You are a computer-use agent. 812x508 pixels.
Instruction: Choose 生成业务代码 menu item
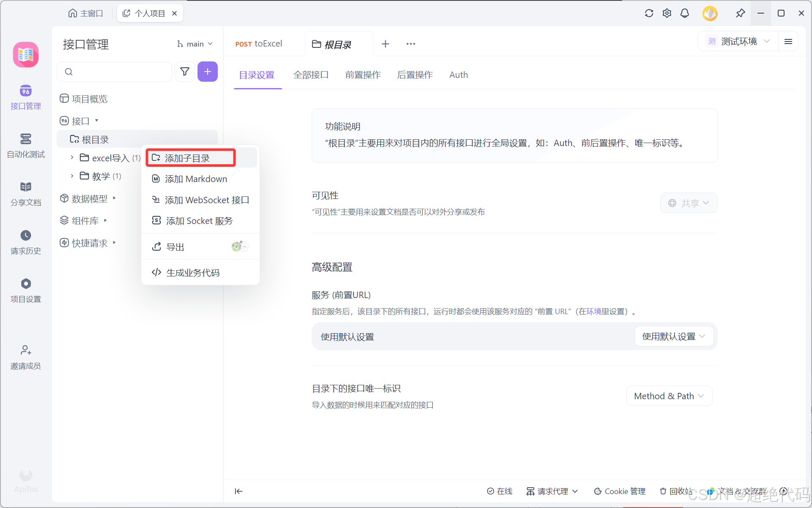(193, 273)
